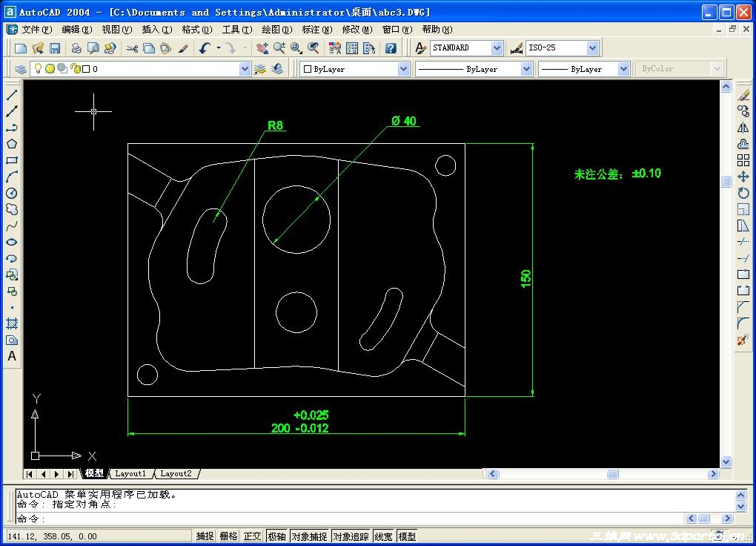Click the Help question mark icon
The height and width of the screenshot is (546, 756).
391,47
